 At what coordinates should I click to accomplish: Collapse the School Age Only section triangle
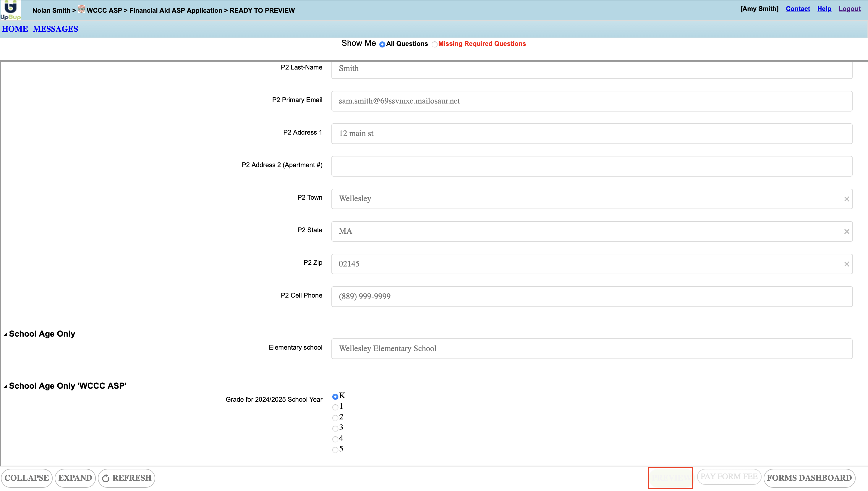[5, 334]
